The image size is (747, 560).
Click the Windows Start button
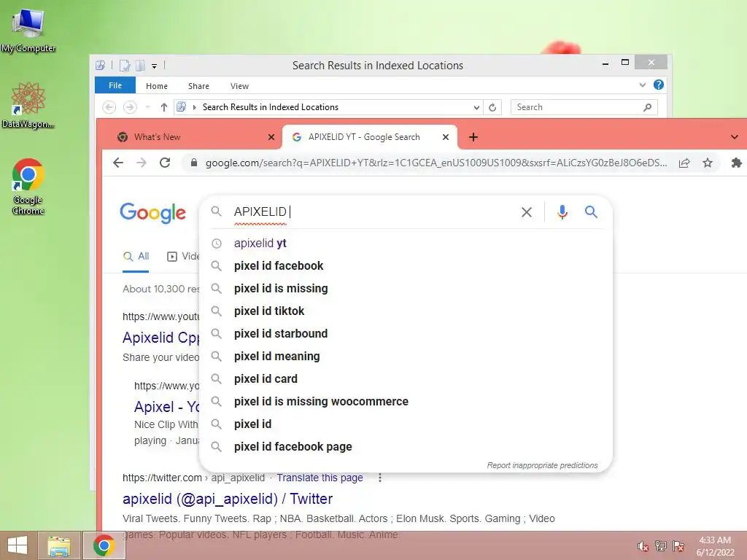point(18,545)
